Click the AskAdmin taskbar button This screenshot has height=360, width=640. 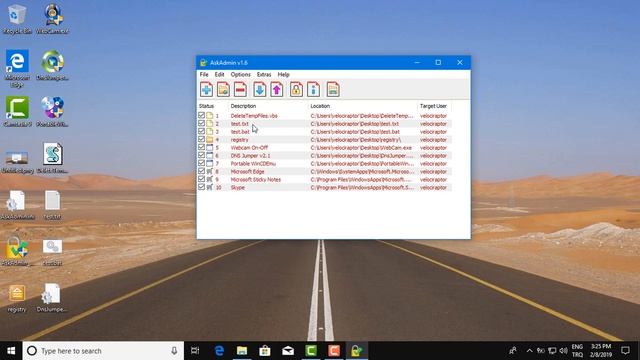356,351
